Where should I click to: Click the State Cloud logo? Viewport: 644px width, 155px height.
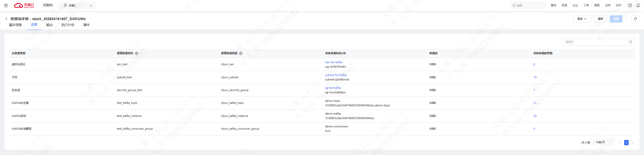tap(24, 5)
